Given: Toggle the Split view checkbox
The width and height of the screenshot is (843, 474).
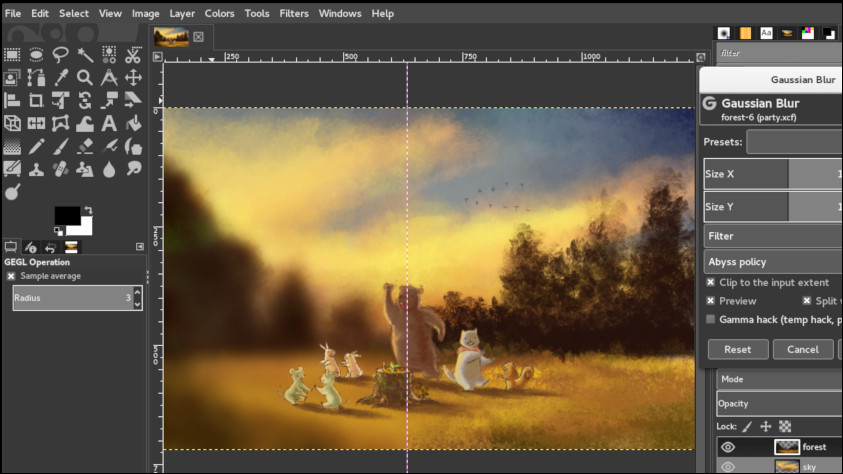Looking at the screenshot, I should click(x=806, y=301).
